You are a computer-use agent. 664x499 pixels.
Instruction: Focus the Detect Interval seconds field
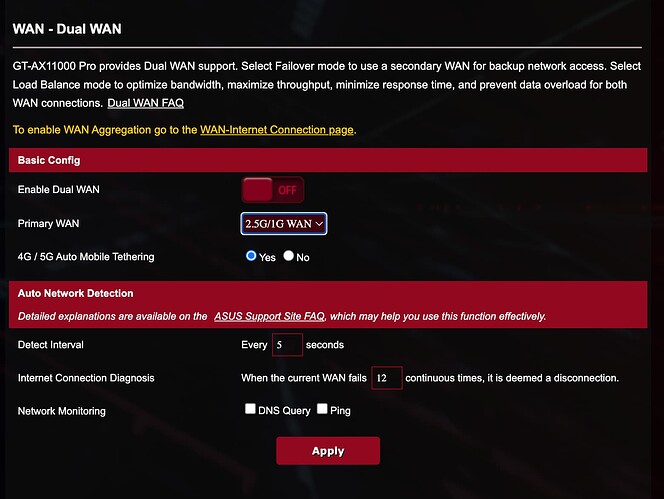[x=287, y=344]
